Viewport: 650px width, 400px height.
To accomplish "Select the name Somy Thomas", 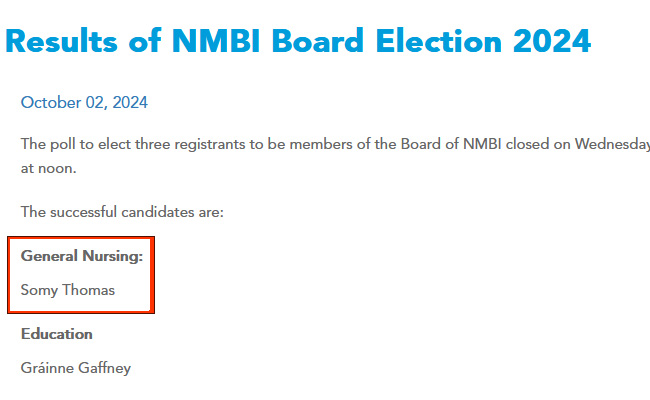I will tap(68, 290).
